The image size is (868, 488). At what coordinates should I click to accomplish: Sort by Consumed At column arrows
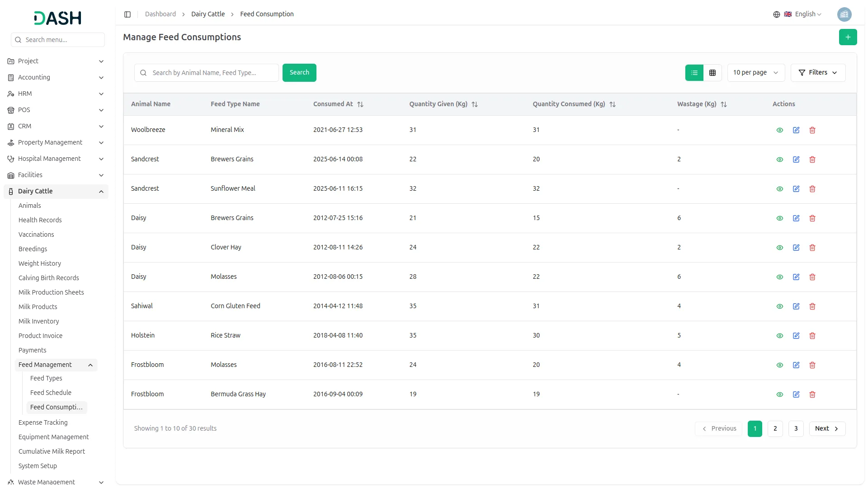click(x=360, y=104)
